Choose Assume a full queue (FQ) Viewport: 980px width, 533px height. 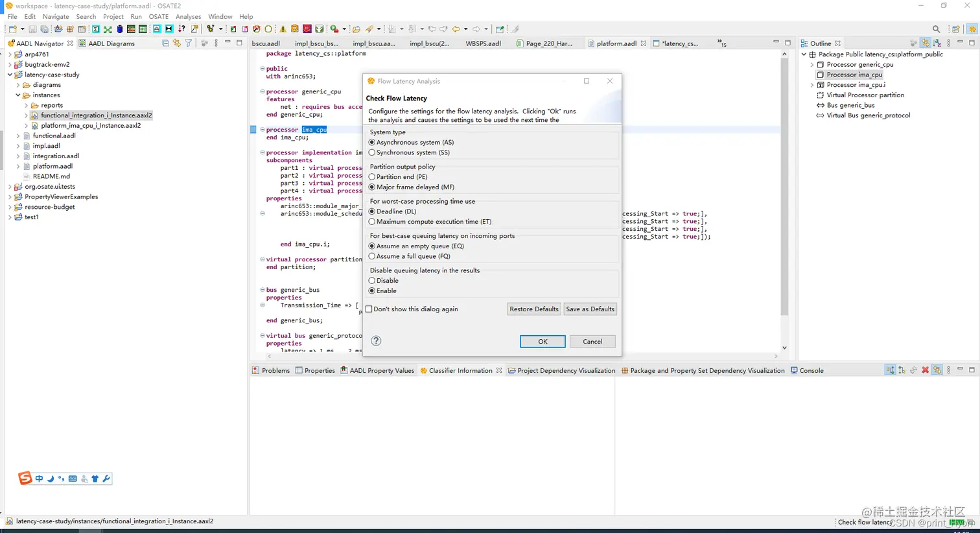pyautogui.click(x=409, y=256)
